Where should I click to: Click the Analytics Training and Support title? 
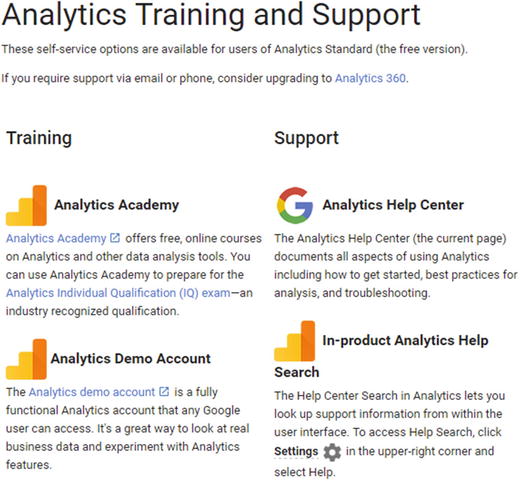211,15
